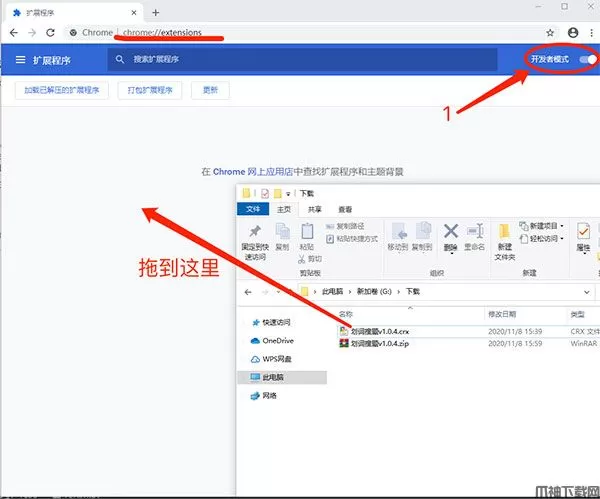Click 删除 (Delete) X icon
This screenshot has height=499, width=600.
(x=451, y=232)
